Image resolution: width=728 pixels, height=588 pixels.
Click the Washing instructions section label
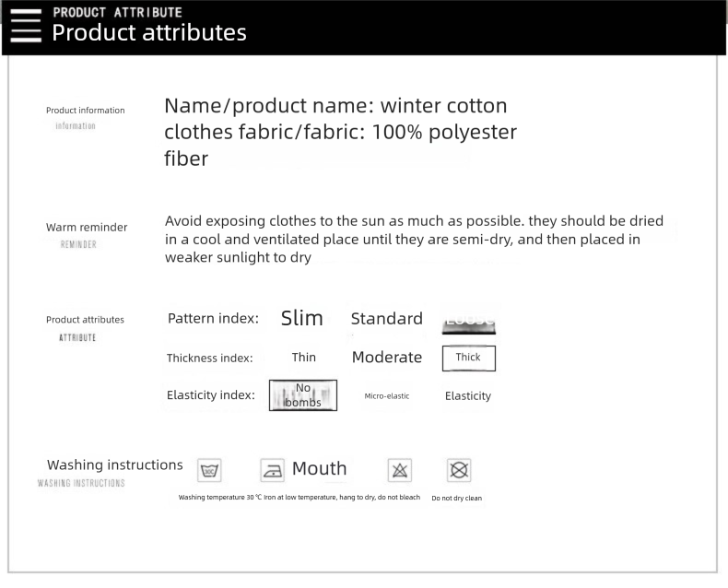pyautogui.click(x=115, y=465)
